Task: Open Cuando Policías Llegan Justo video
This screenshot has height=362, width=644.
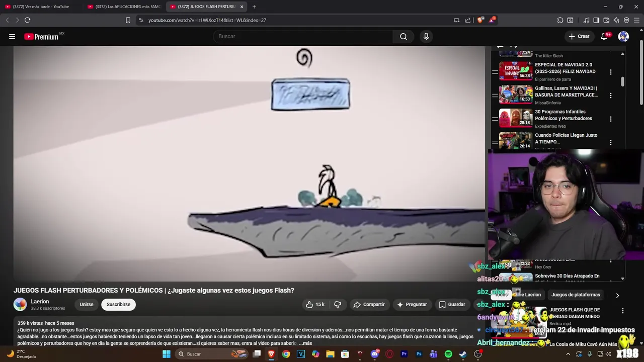Action: tap(566, 138)
